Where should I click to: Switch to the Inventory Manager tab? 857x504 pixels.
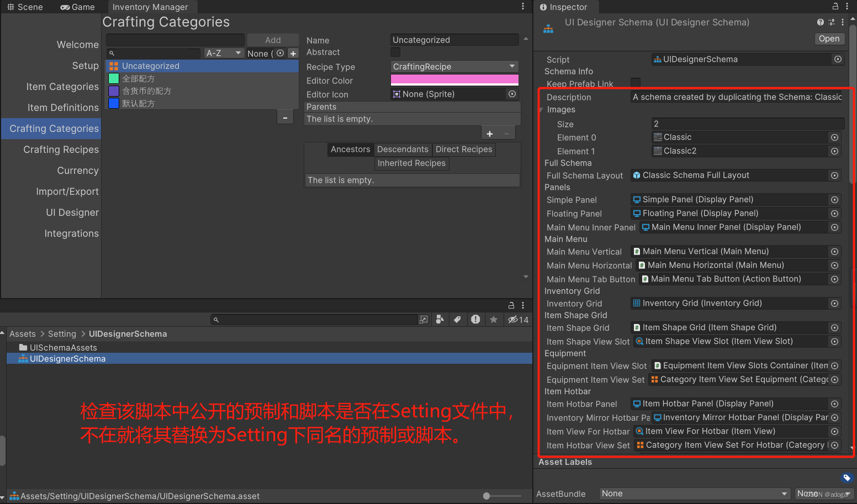pyautogui.click(x=151, y=7)
